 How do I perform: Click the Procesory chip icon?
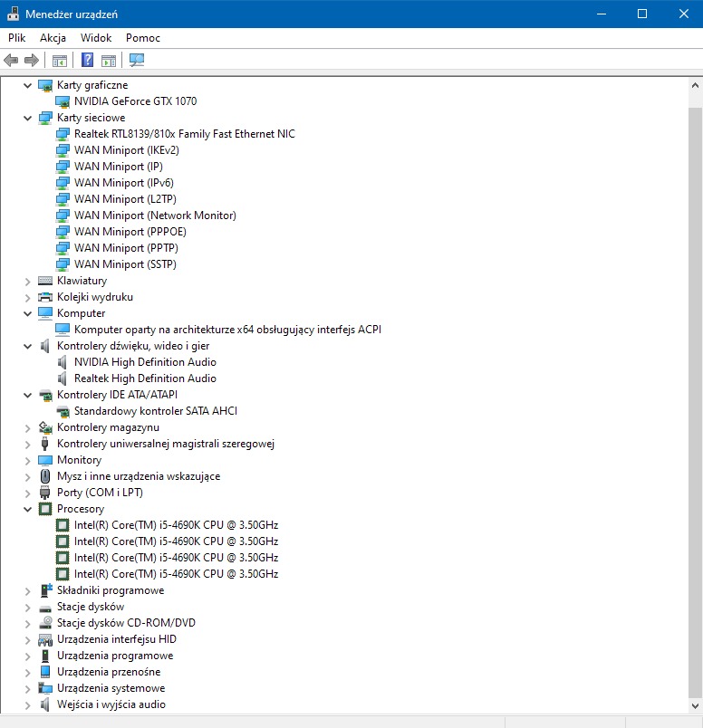[45, 509]
